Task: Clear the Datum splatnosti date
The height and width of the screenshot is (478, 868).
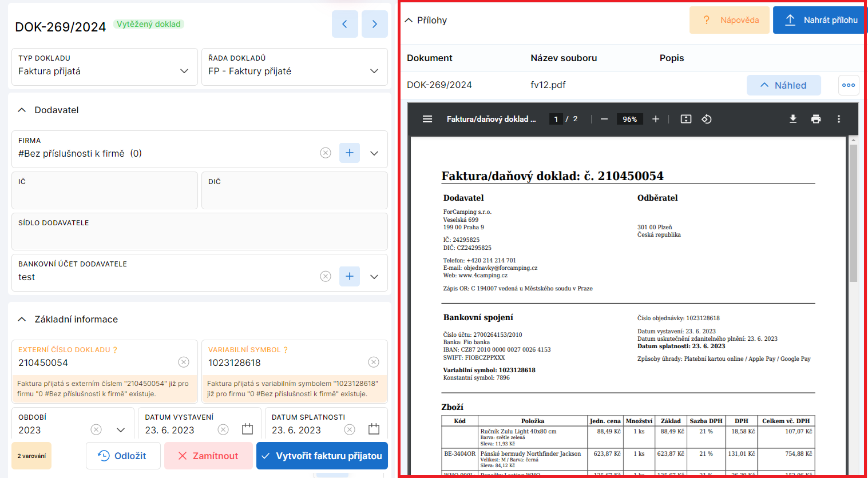Action: (350, 429)
